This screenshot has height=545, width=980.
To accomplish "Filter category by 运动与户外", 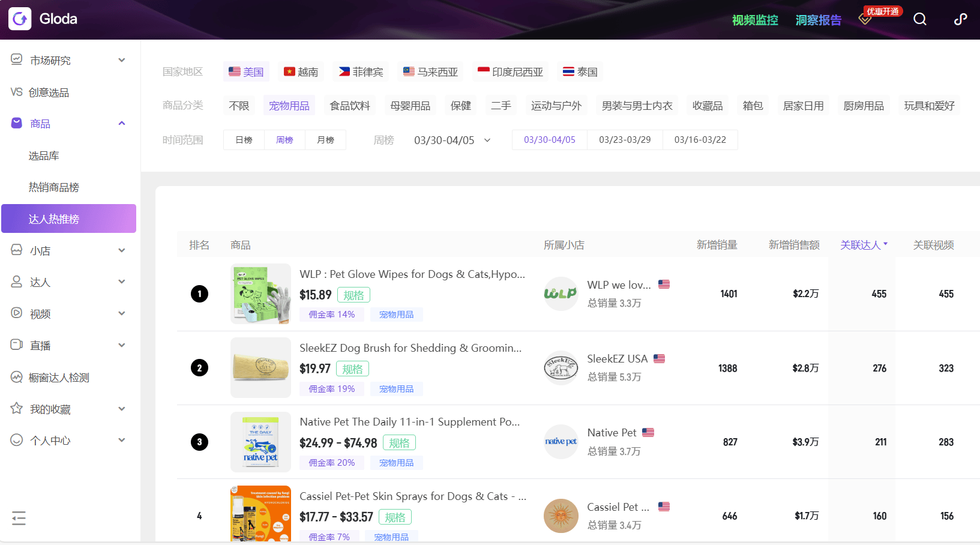I will tap(556, 106).
